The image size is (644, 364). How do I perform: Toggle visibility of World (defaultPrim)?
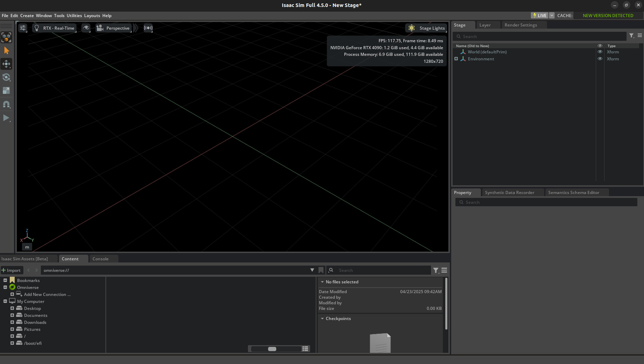pos(600,52)
